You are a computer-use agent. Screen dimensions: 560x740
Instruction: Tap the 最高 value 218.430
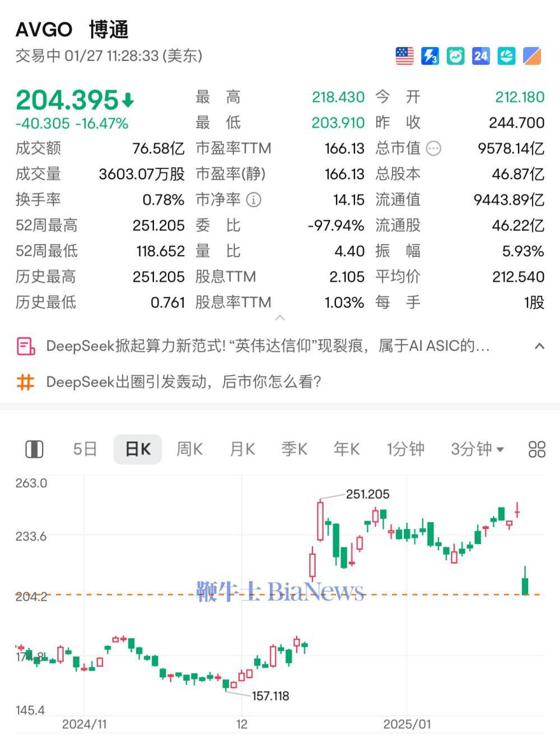tap(338, 97)
